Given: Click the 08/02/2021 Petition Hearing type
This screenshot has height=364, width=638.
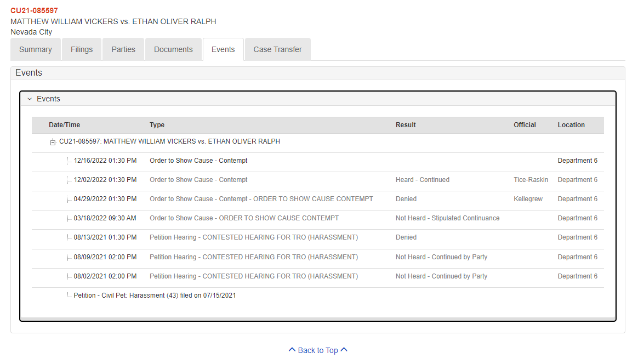Looking at the screenshot, I should pos(254,276).
